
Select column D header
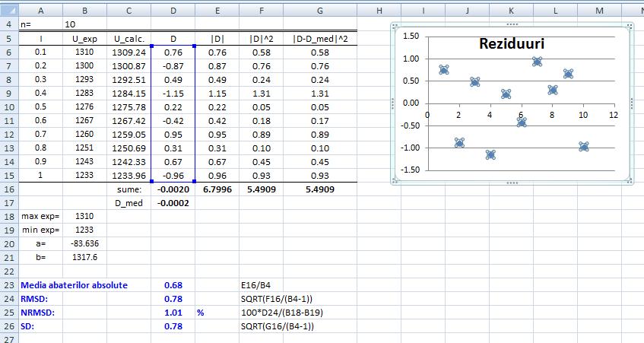(x=173, y=11)
